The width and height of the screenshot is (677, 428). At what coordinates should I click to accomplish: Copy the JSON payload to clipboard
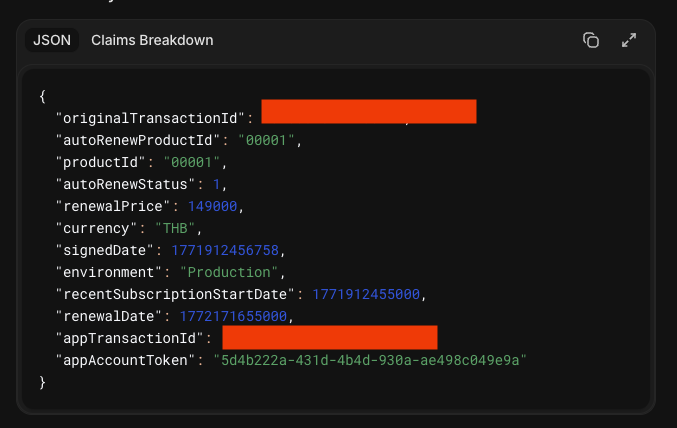click(x=591, y=40)
